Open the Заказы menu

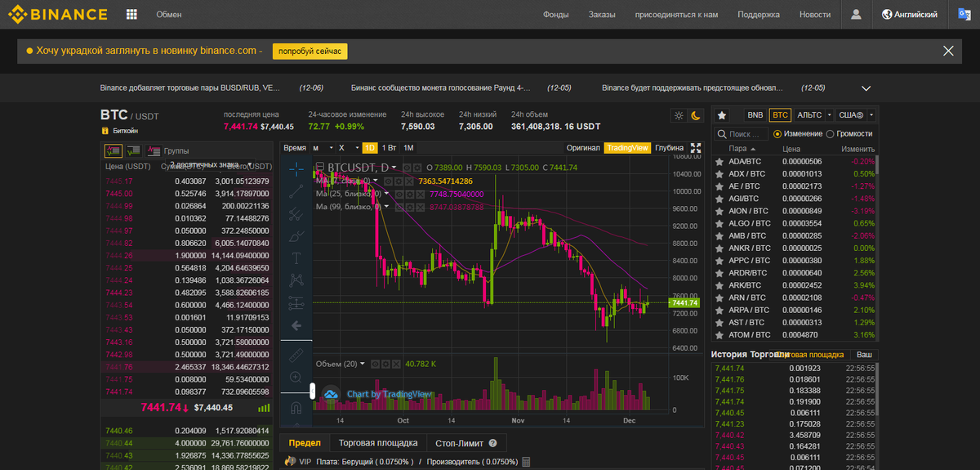click(602, 15)
